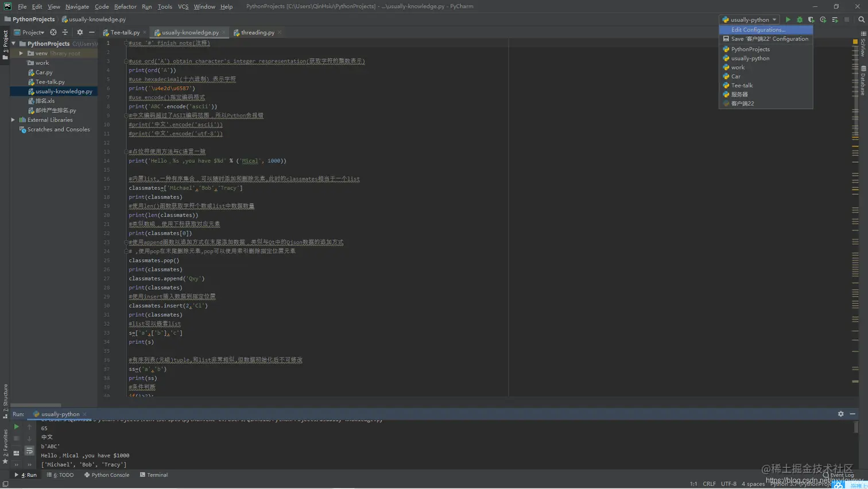
Task: Change the UTF-8 file encoding in status bar
Action: click(x=728, y=484)
